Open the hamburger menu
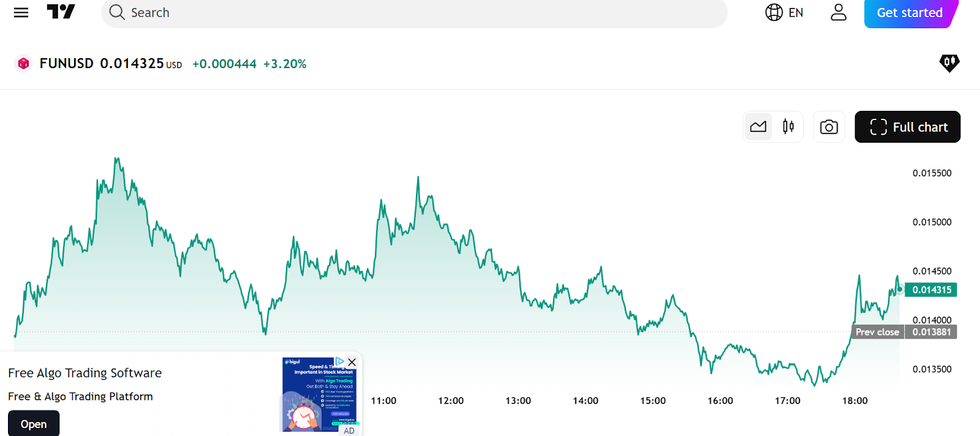This screenshot has width=980, height=436. tap(21, 12)
